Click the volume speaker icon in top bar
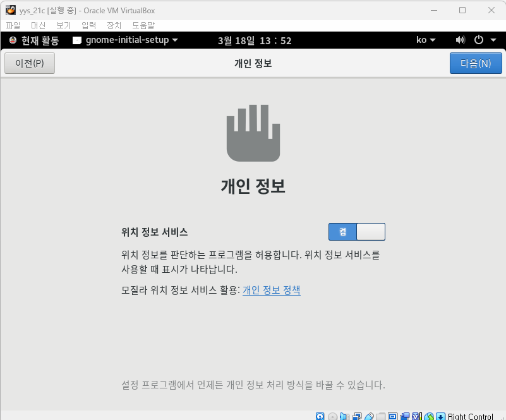 pyautogui.click(x=460, y=40)
